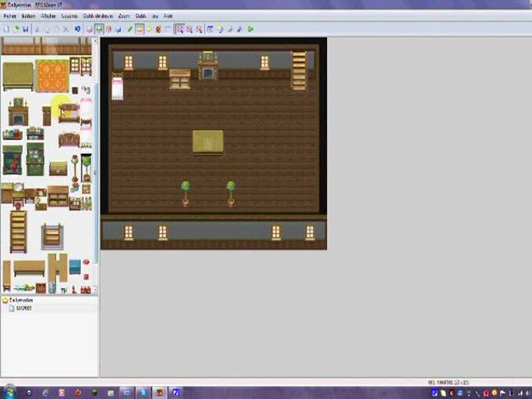This screenshot has height=399, width=532.
Task: Click the yellow table on the map
Action: [x=208, y=143]
